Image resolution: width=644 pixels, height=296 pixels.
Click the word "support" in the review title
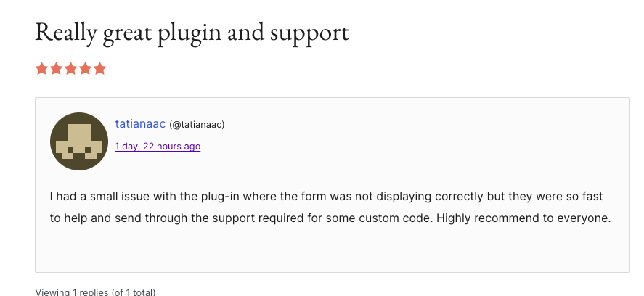[311, 33]
